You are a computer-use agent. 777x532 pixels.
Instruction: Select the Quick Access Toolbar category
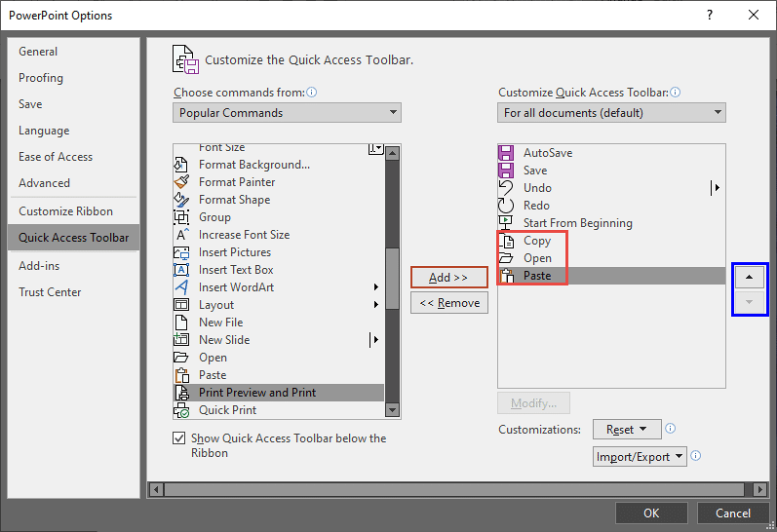[x=74, y=238]
